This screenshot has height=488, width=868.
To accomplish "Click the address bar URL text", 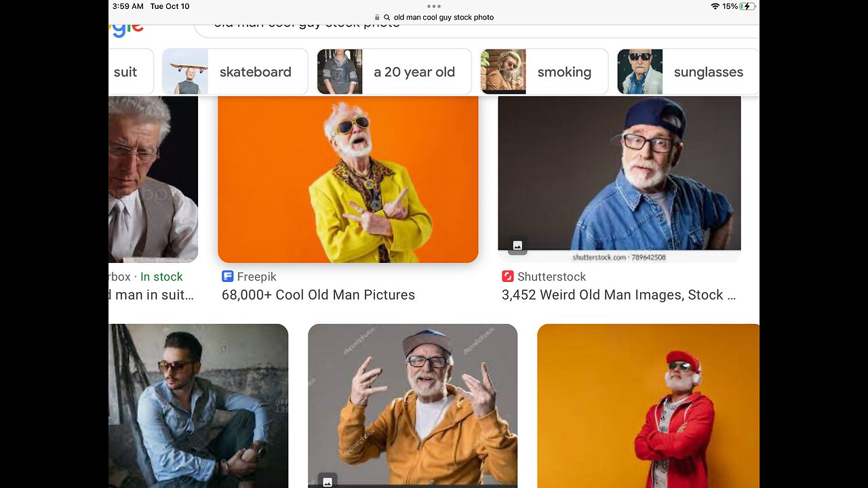I will pyautogui.click(x=443, y=18).
